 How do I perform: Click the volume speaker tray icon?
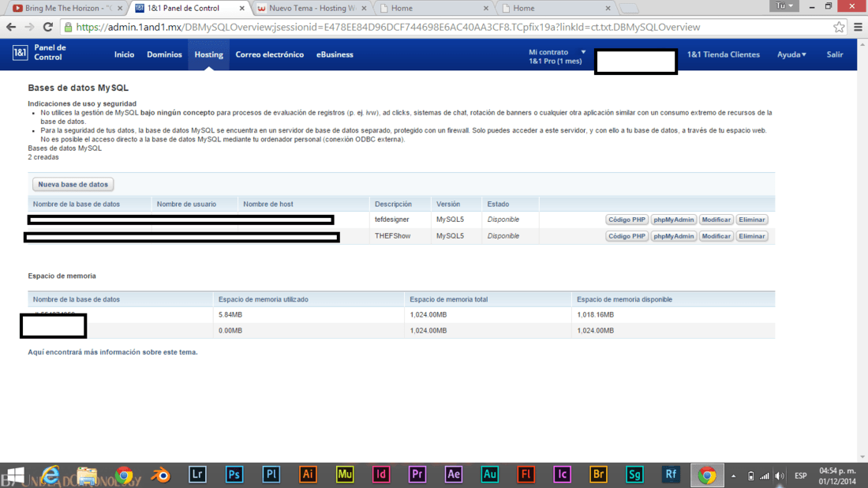[x=780, y=476]
